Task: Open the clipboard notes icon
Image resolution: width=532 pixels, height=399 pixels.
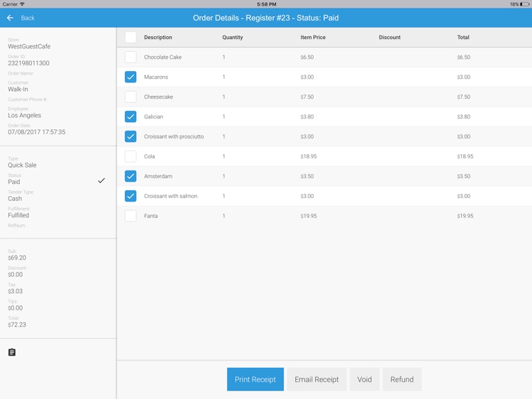Action: coord(12,352)
